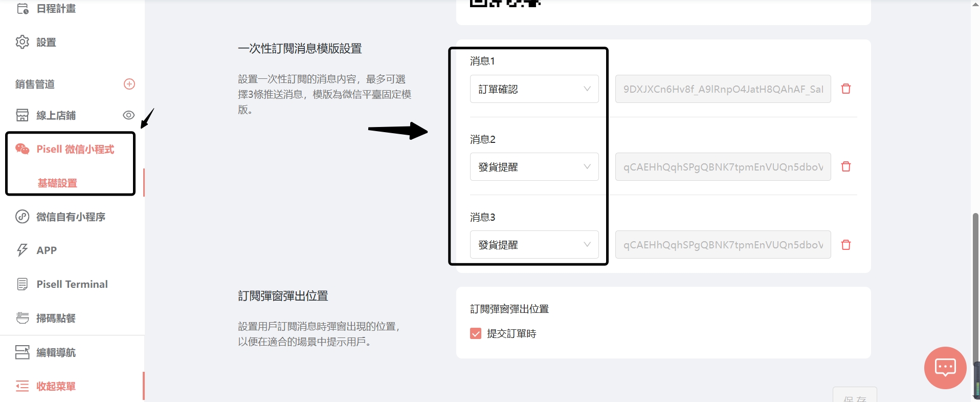Open the 消息2 發貨提醒 dropdown
Image resolution: width=980 pixels, height=402 pixels.
pyautogui.click(x=534, y=167)
